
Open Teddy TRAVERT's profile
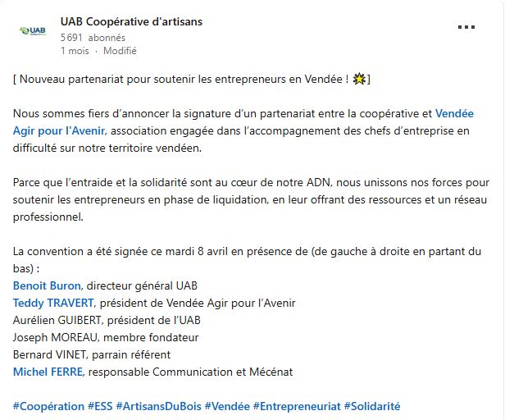[53, 303]
